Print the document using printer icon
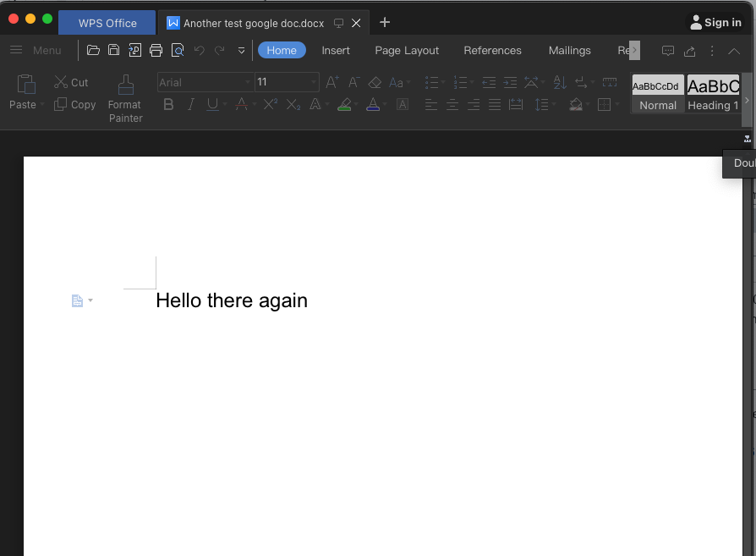This screenshot has height=556, width=756. click(x=156, y=50)
